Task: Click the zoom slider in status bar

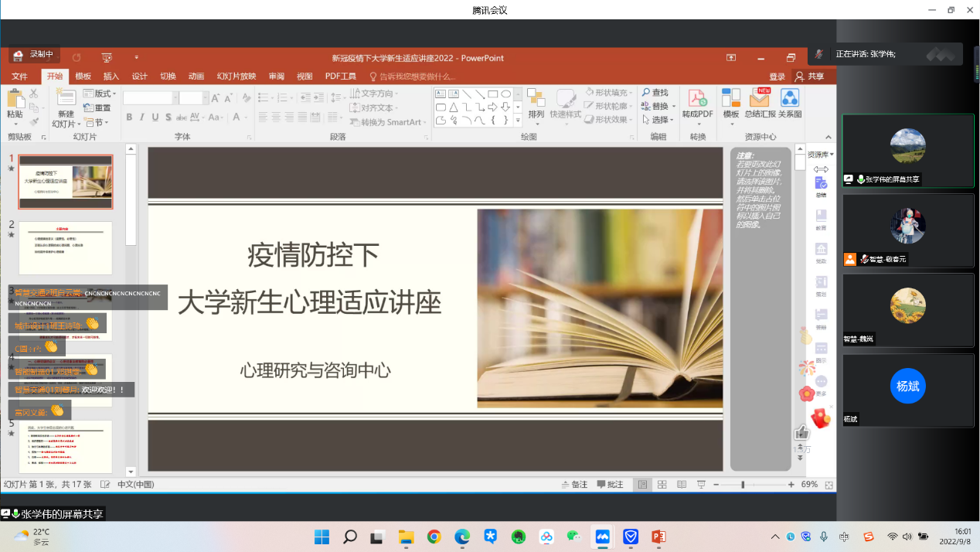Action: coord(743,485)
